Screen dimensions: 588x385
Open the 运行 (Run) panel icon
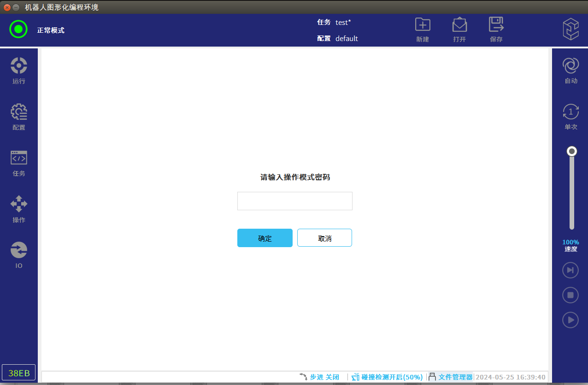[x=19, y=66]
